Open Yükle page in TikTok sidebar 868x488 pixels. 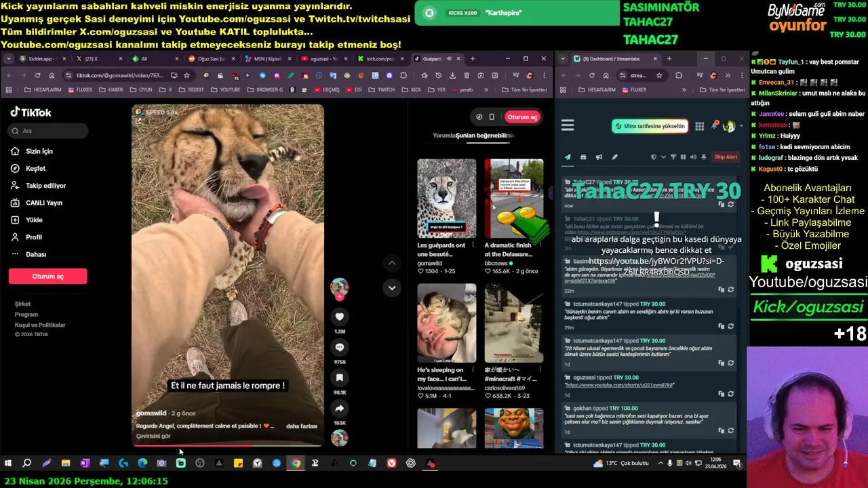click(x=27, y=220)
